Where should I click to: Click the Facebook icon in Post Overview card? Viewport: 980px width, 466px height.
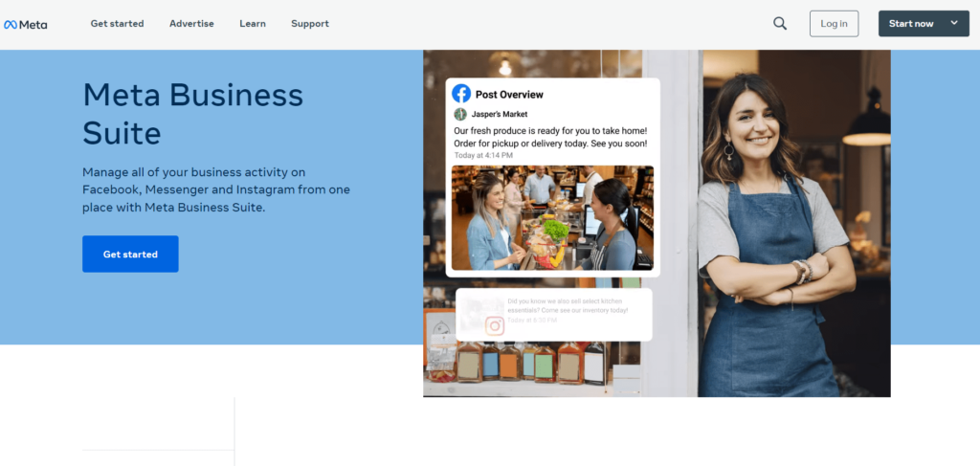(461, 94)
